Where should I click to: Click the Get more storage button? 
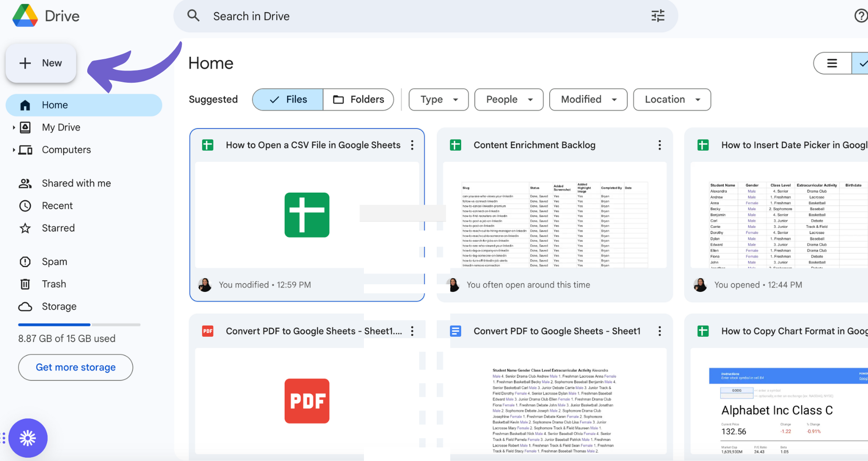point(75,367)
